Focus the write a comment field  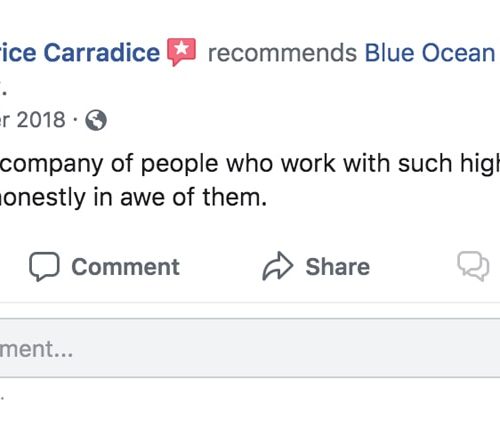point(250,348)
